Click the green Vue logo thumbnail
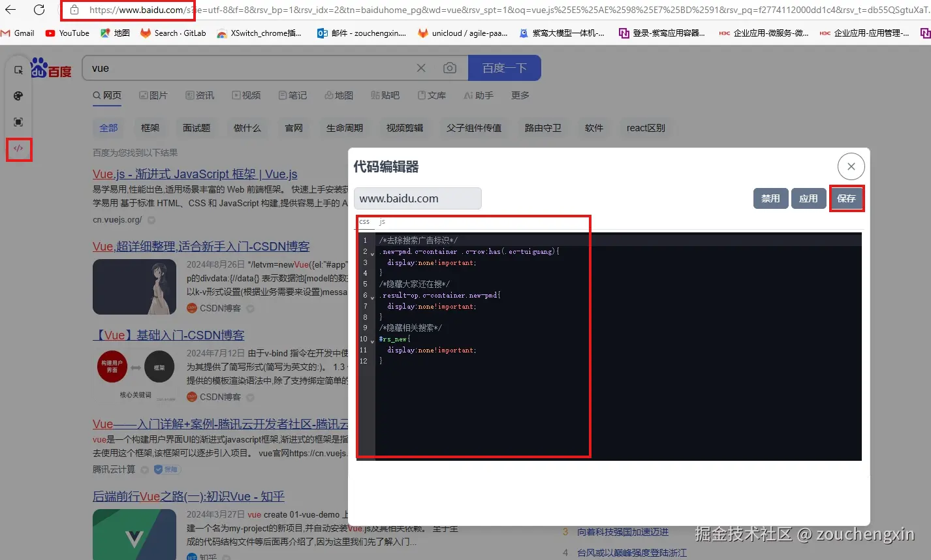The height and width of the screenshot is (560, 931). (134, 534)
